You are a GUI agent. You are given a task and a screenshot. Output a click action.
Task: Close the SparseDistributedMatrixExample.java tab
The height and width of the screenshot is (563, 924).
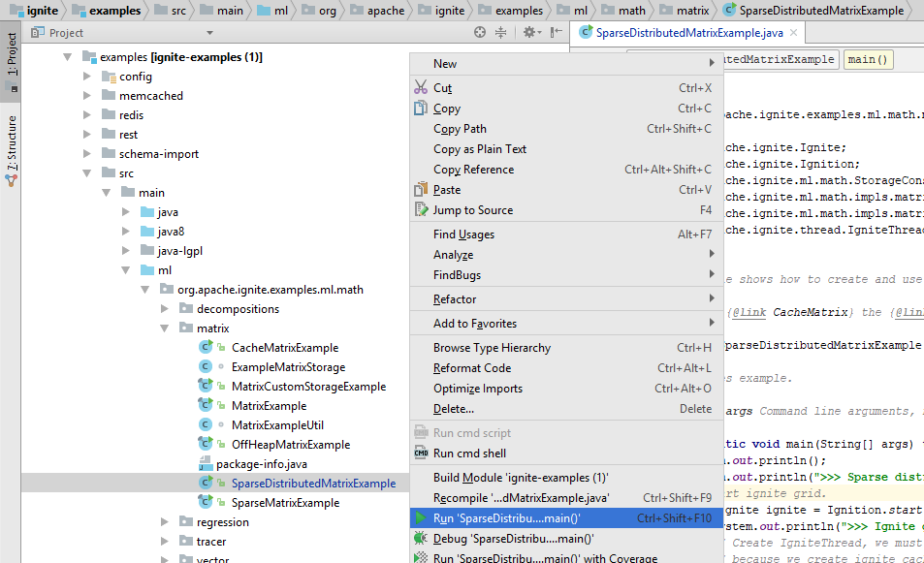[x=794, y=32]
